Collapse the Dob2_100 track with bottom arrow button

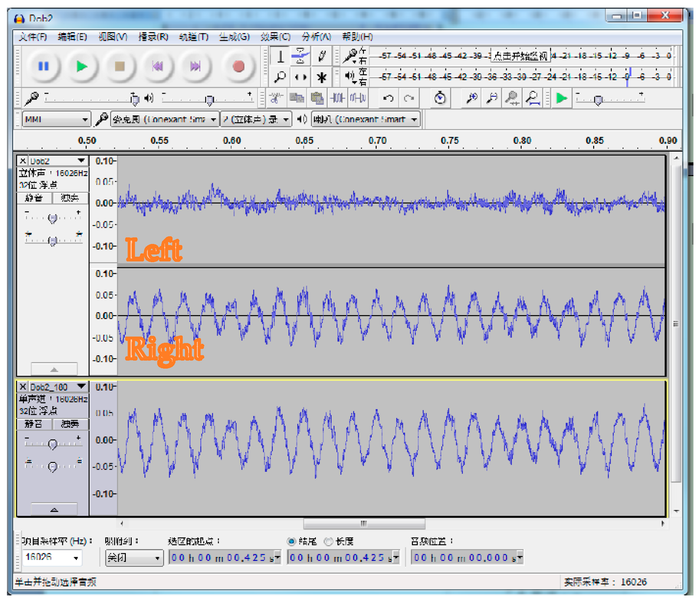click(54, 509)
